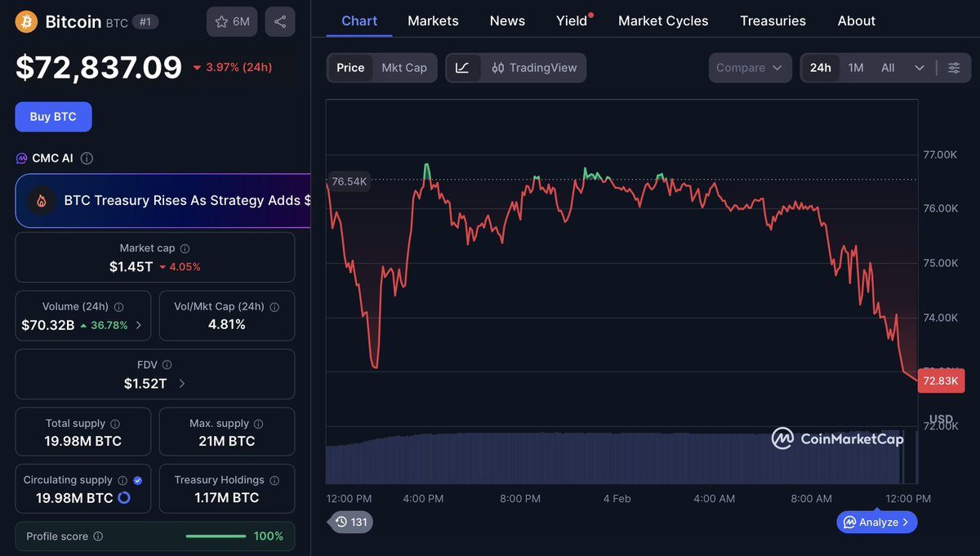
Task: Open info icon next to CMC AI
Action: 87,158
